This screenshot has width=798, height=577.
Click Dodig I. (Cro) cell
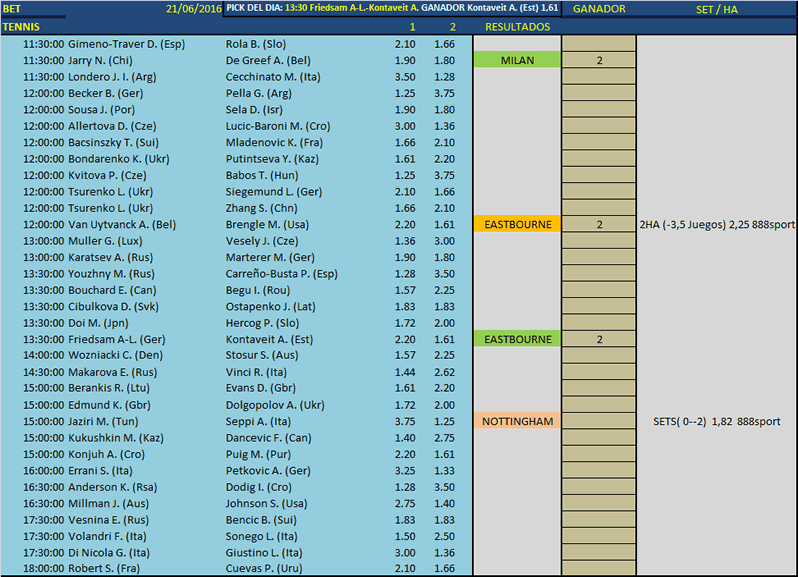[x=259, y=487]
